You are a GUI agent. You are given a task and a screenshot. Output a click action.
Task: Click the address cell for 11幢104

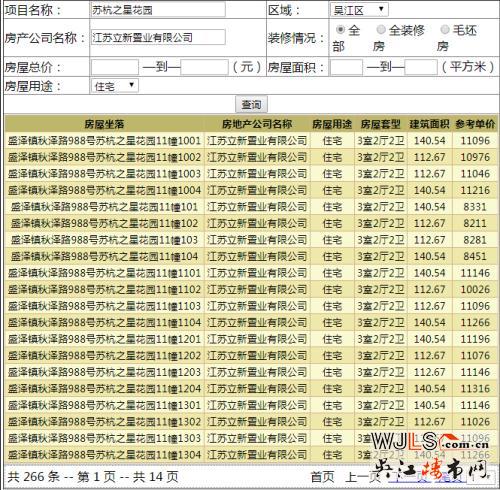coord(104,256)
